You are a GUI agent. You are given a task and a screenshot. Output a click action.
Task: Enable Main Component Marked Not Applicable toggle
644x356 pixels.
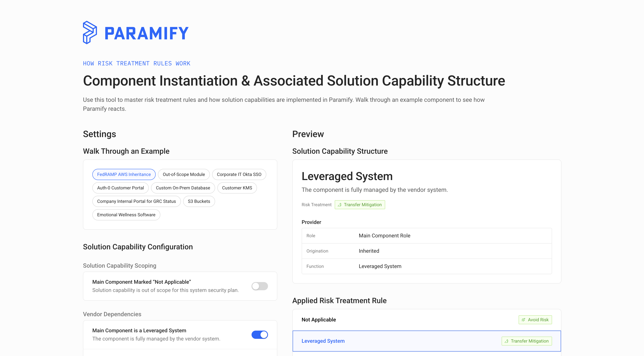pyautogui.click(x=260, y=286)
